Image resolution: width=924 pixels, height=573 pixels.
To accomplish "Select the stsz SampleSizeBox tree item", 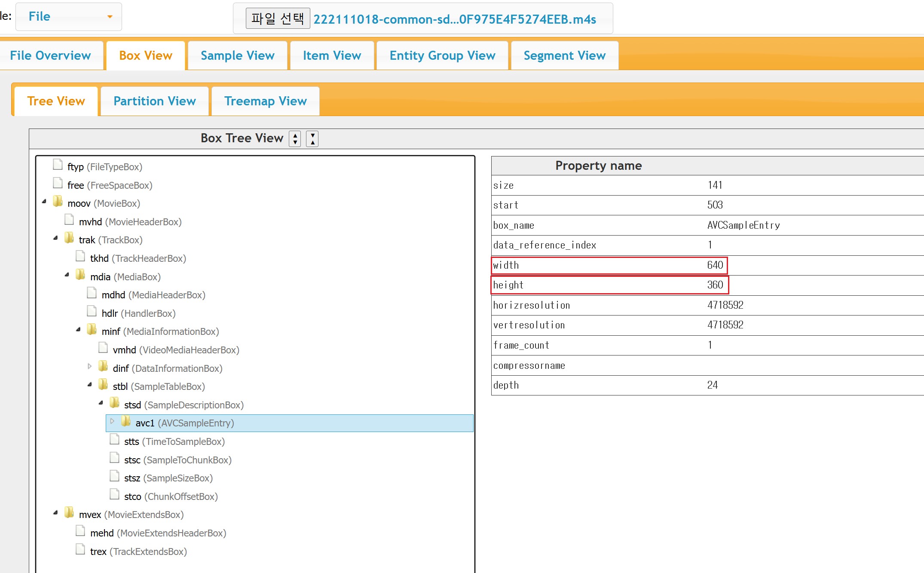I will (168, 478).
